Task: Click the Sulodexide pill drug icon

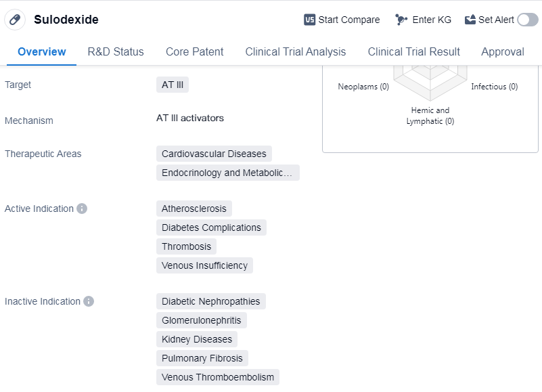Action: coord(15,20)
